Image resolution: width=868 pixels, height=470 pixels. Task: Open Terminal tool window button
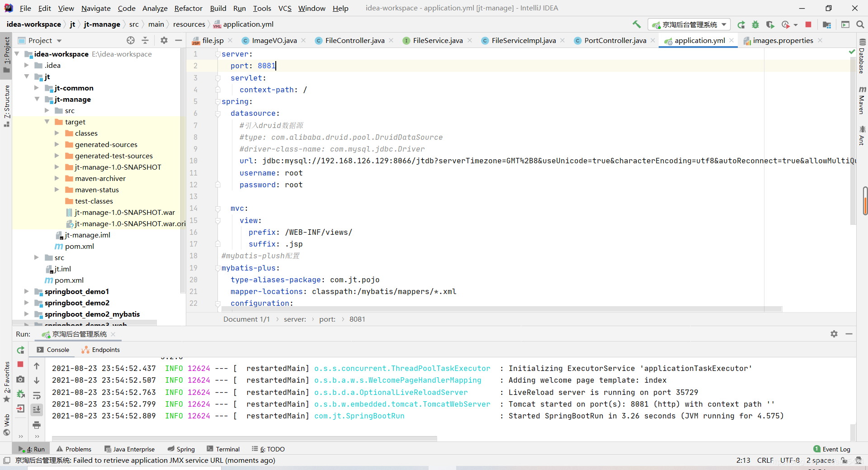(x=223, y=449)
